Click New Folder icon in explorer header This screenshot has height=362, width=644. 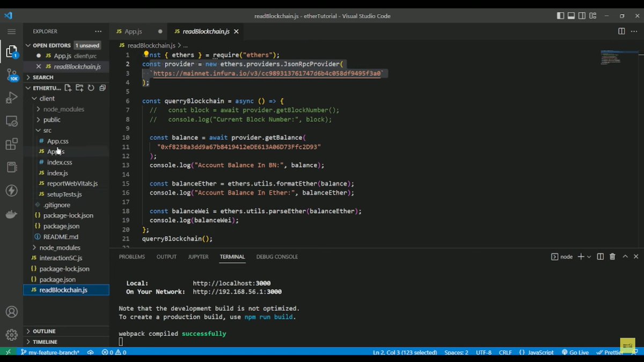[x=79, y=88]
